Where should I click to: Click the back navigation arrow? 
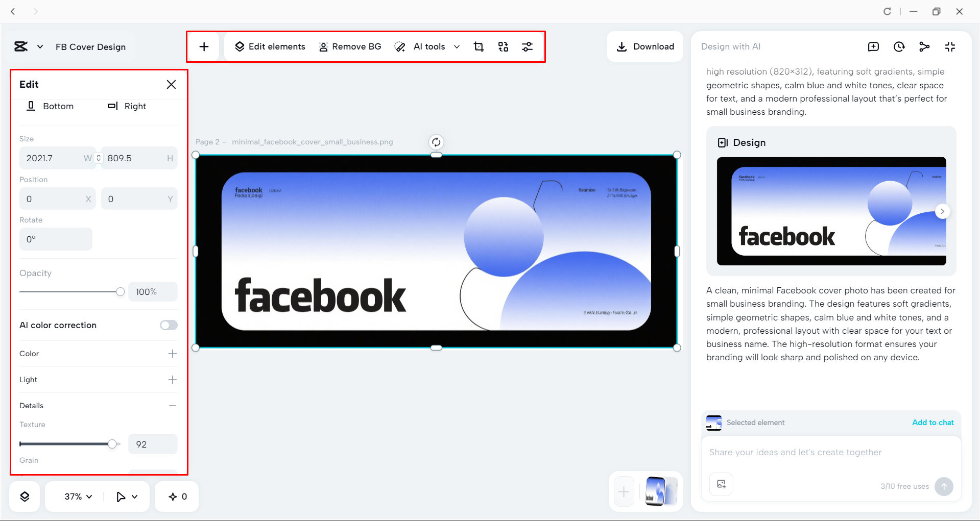(x=13, y=11)
